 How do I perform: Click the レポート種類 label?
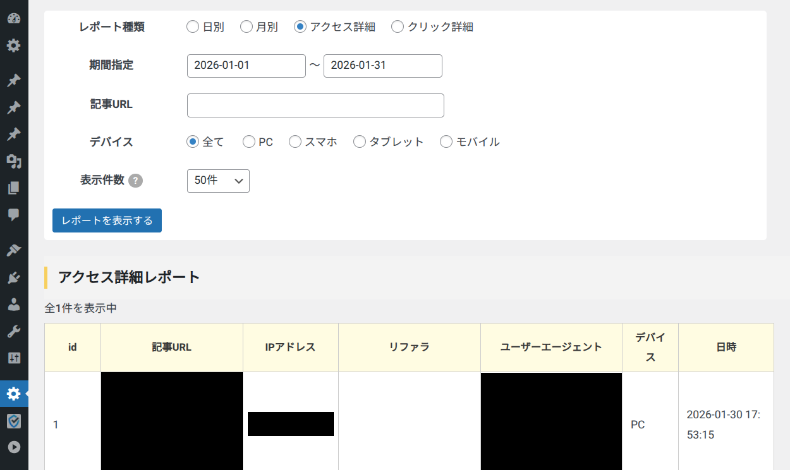112,27
